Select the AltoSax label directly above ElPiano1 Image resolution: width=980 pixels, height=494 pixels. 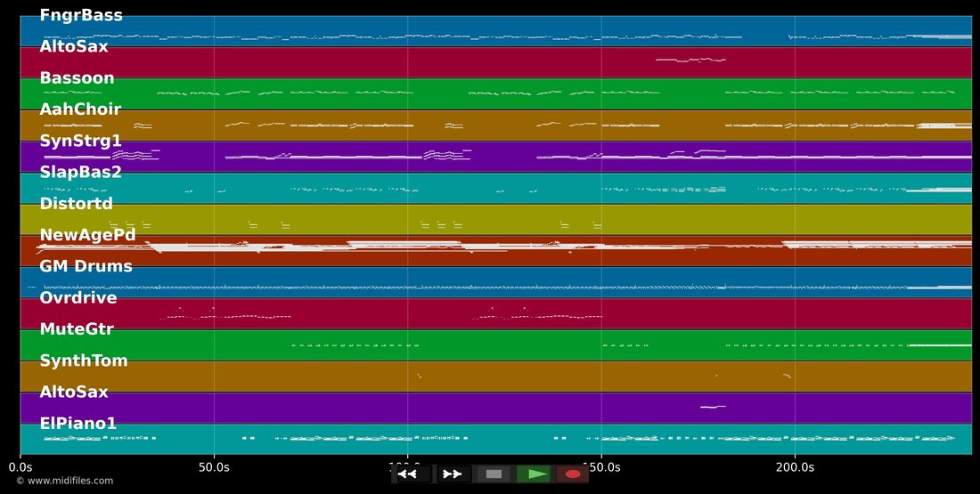click(x=74, y=393)
